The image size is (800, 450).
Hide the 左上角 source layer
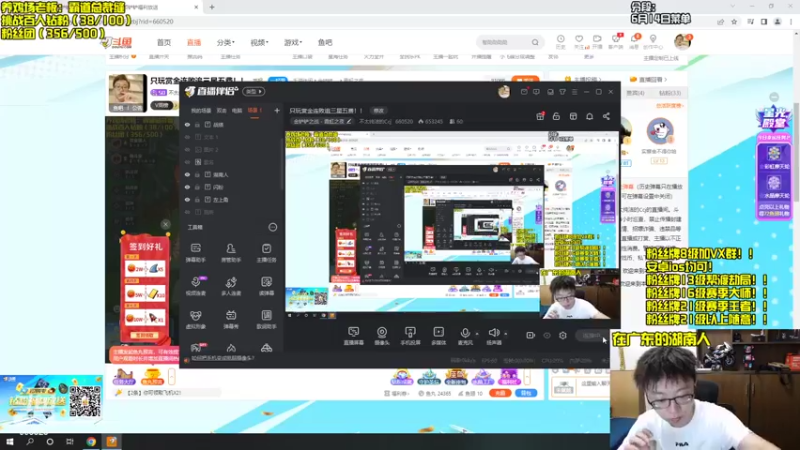pyautogui.click(x=187, y=199)
